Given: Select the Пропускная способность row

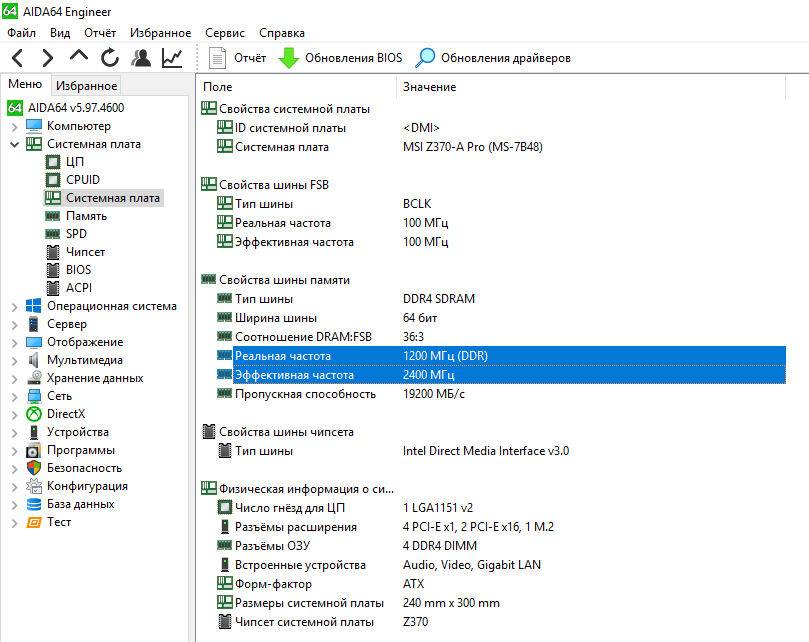Looking at the screenshot, I should (x=305, y=394).
